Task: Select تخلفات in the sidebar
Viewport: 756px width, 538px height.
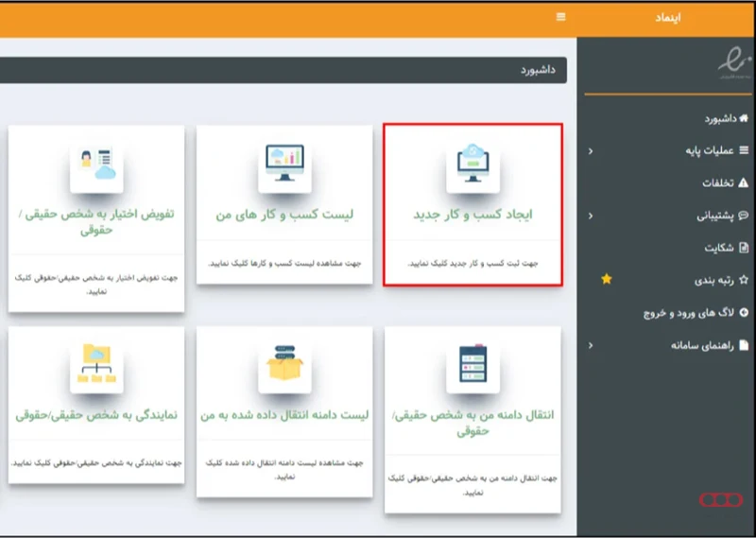Action: (718, 182)
